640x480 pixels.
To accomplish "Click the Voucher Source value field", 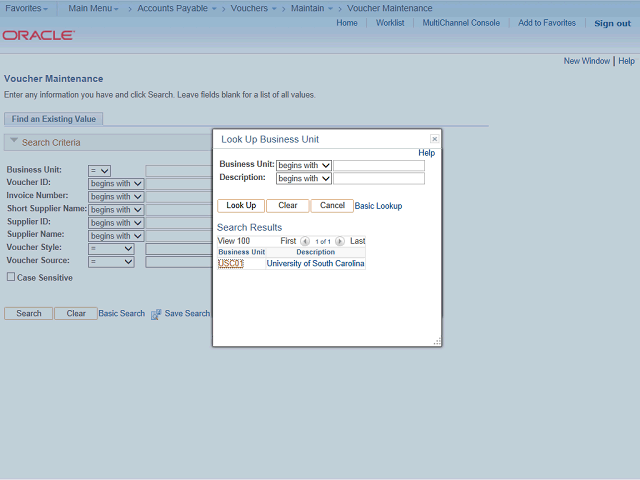I will 179,262.
